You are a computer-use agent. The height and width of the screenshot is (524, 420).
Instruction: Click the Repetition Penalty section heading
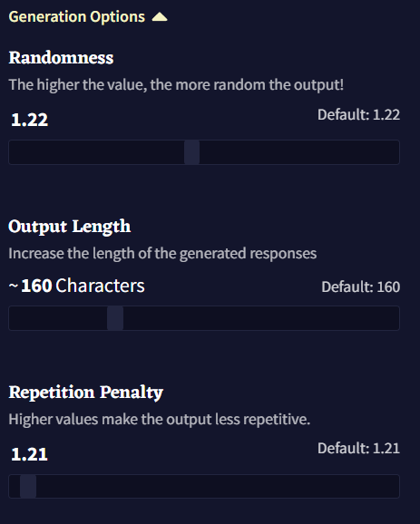coord(86,393)
